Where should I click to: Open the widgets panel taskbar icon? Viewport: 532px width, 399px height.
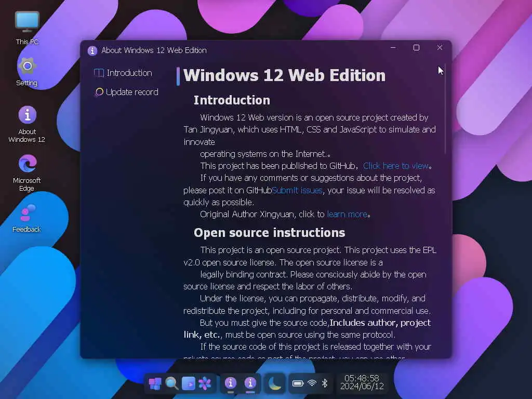(188, 383)
